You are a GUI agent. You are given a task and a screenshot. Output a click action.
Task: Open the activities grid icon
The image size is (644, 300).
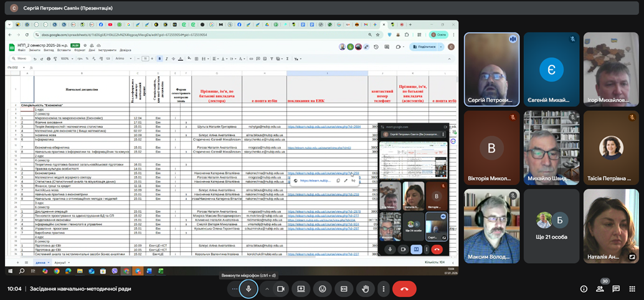point(632,289)
